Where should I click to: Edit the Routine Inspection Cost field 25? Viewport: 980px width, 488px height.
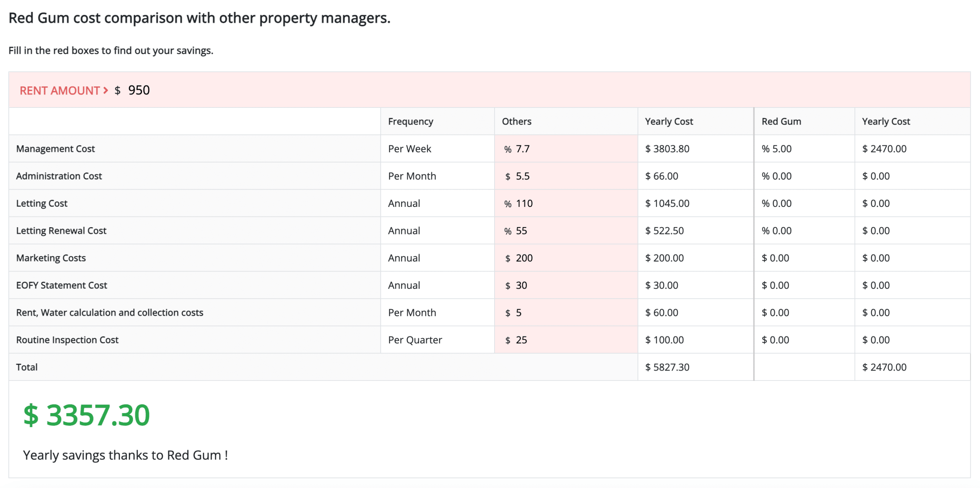(566, 340)
